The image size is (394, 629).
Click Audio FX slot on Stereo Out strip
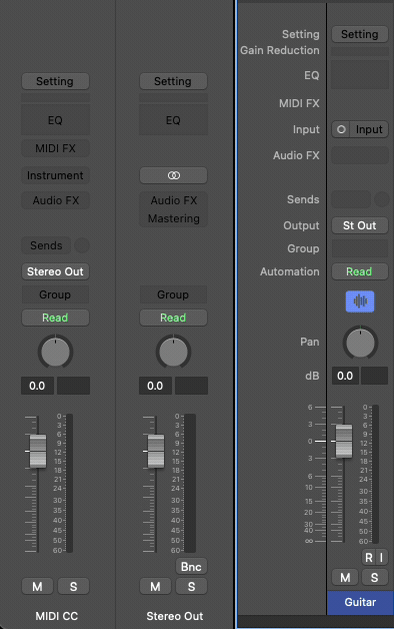click(x=173, y=200)
